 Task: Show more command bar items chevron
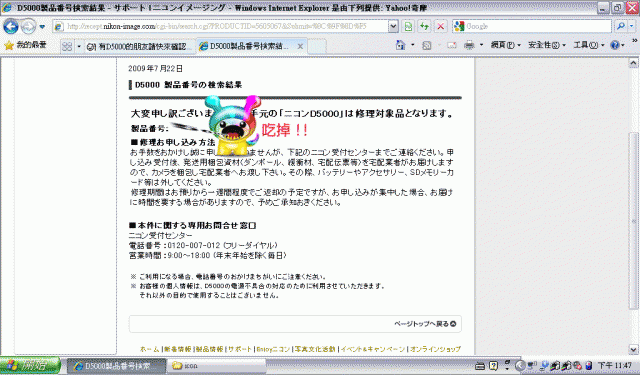(x=635, y=41)
